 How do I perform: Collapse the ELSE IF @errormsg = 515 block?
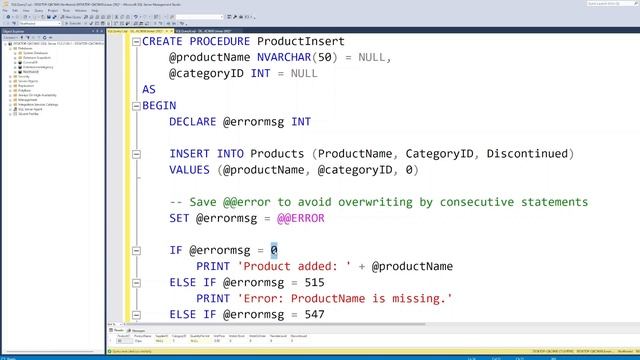coord(136,283)
